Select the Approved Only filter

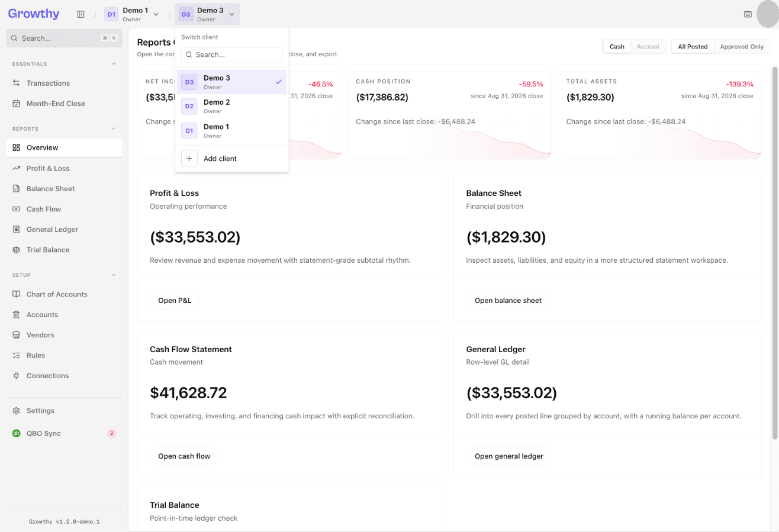[x=742, y=47]
